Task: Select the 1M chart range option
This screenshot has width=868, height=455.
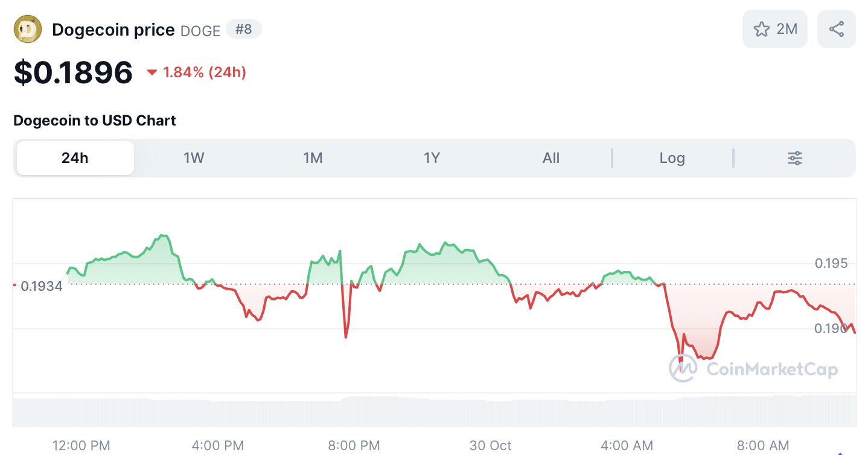Action: tap(313, 157)
